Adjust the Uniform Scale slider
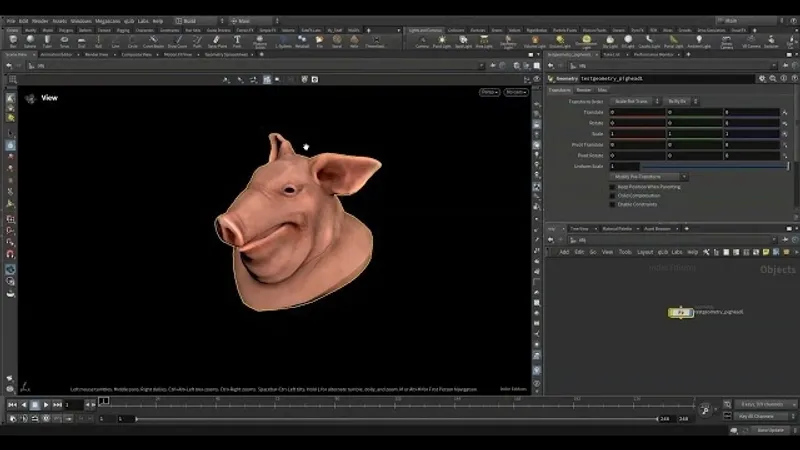 714,166
